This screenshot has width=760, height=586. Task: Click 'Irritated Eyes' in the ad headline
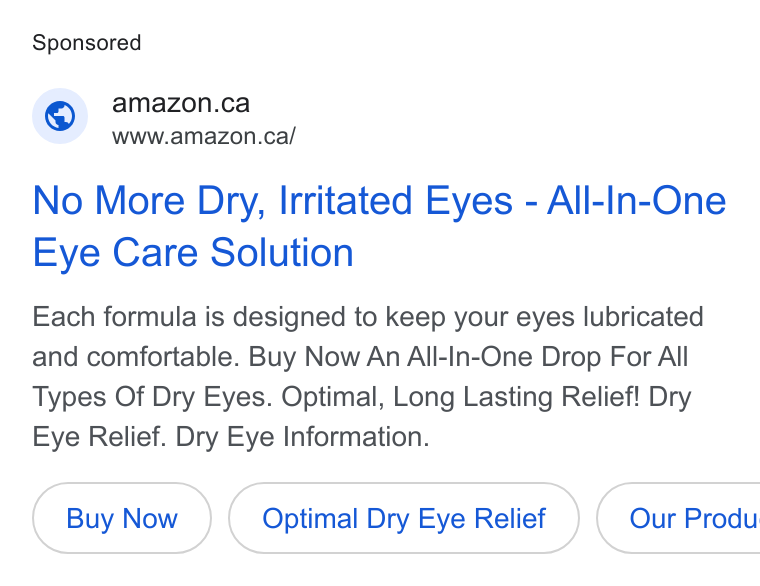pyautogui.click(x=396, y=200)
